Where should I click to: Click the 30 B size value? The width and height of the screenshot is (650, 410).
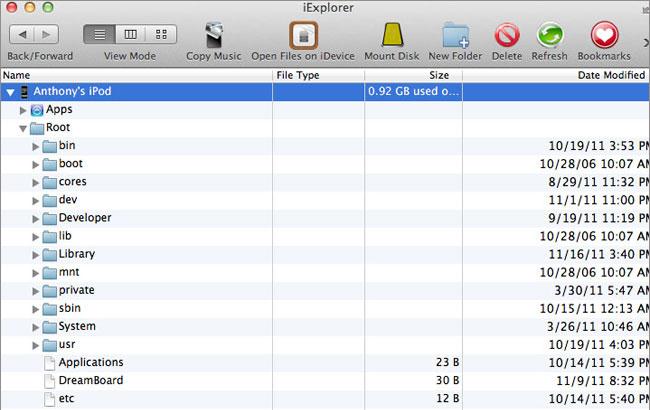tap(447, 380)
